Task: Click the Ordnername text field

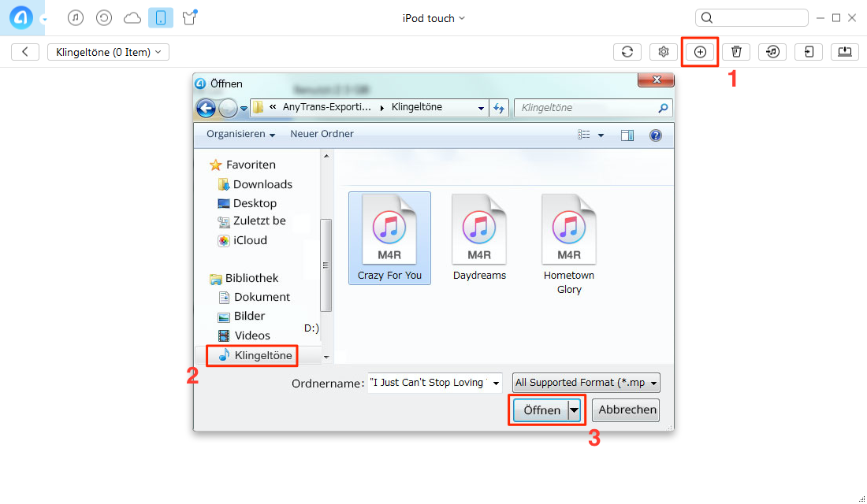Action: coord(429,383)
